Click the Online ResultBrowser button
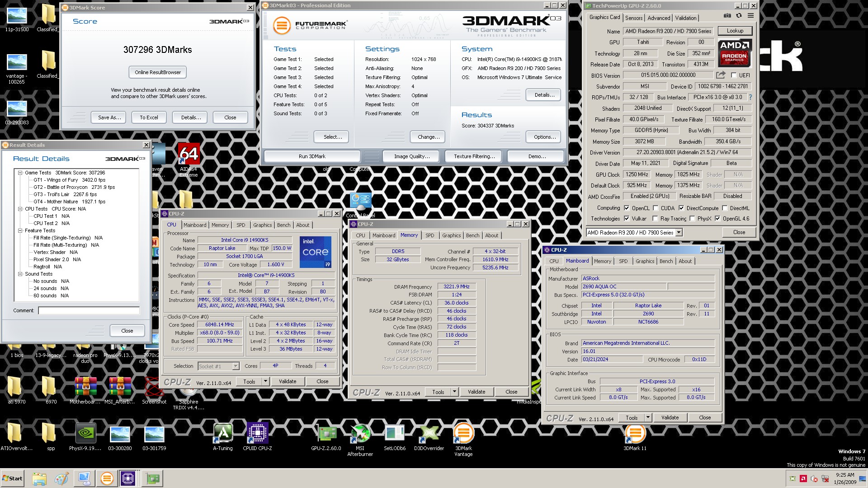The height and width of the screenshot is (488, 868). pyautogui.click(x=158, y=72)
